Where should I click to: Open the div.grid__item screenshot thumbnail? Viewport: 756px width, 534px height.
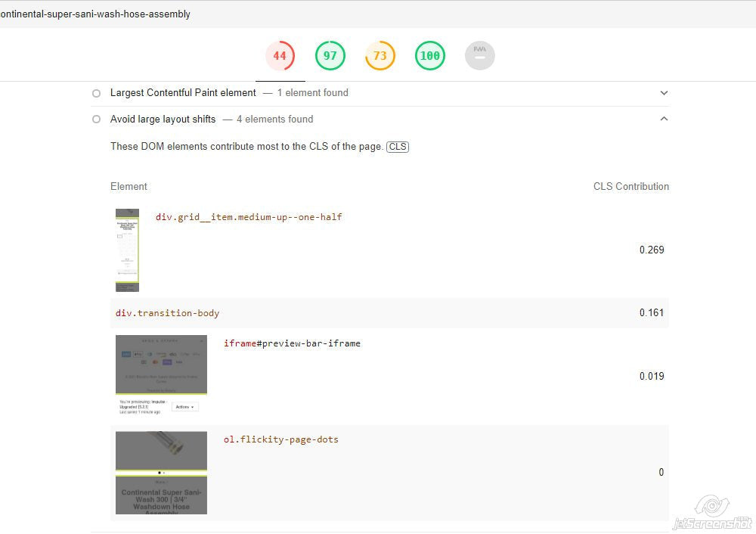click(x=127, y=250)
